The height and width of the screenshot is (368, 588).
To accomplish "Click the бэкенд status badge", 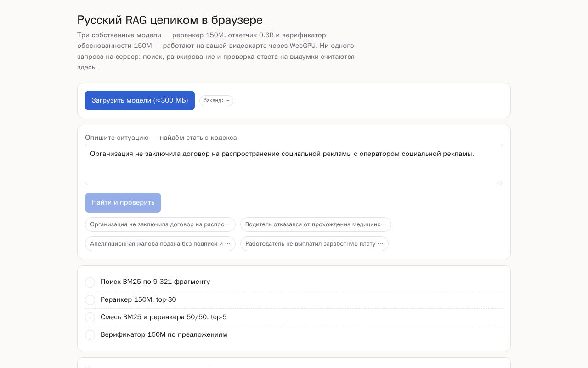I will click(216, 101).
